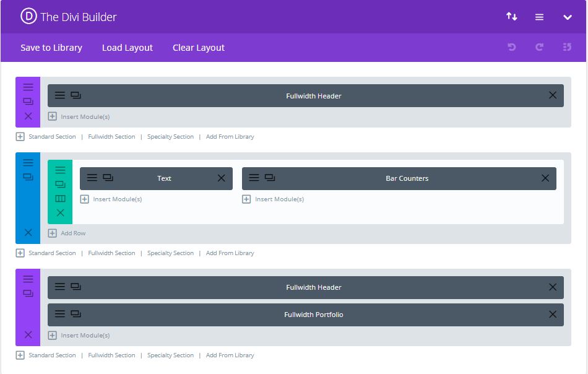Image resolution: width=588 pixels, height=374 pixels.
Task: Click Clear Layout
Action: pyautogui.click(x=199, y=48)
